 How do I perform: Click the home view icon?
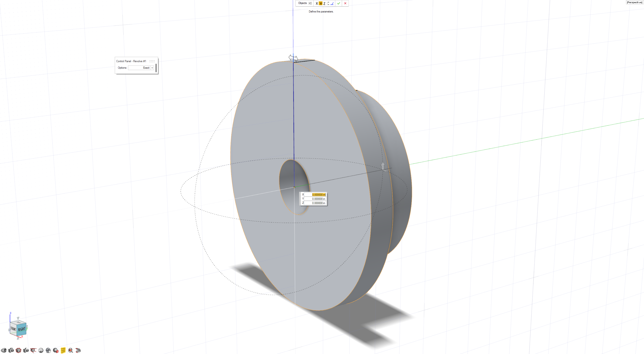[18, 350]
